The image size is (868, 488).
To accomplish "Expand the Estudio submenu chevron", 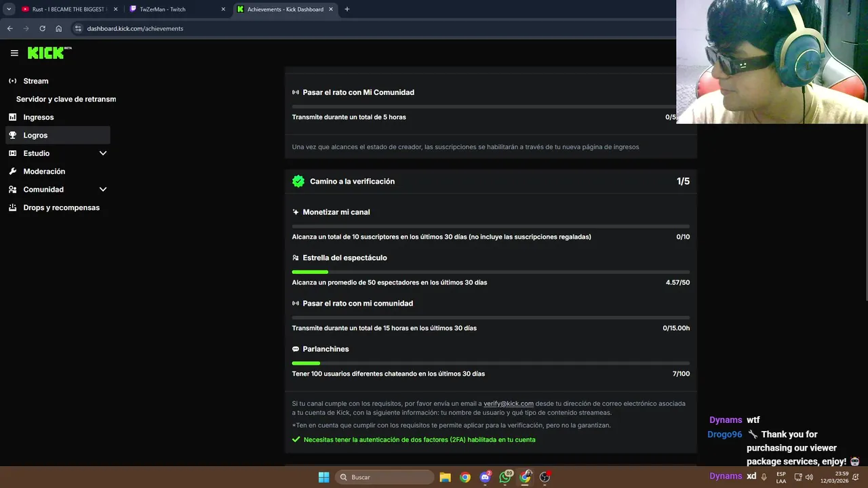I will click(x=103, y=153).
